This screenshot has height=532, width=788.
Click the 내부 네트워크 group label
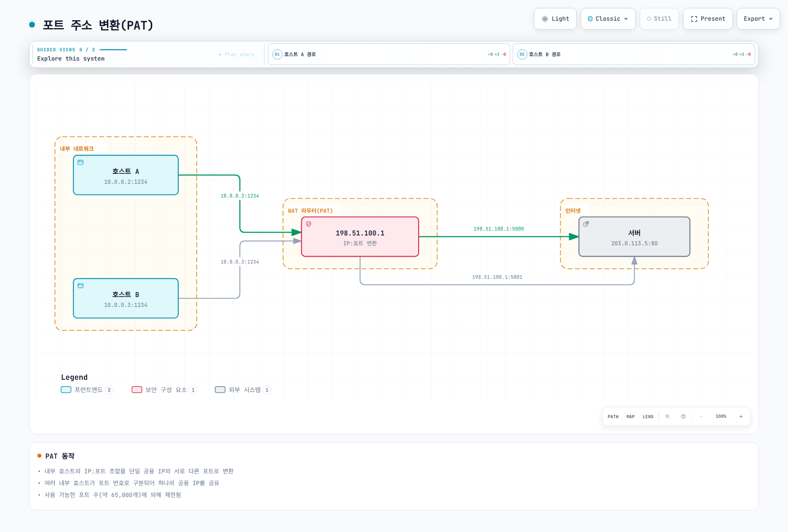[x=77, y=149]
